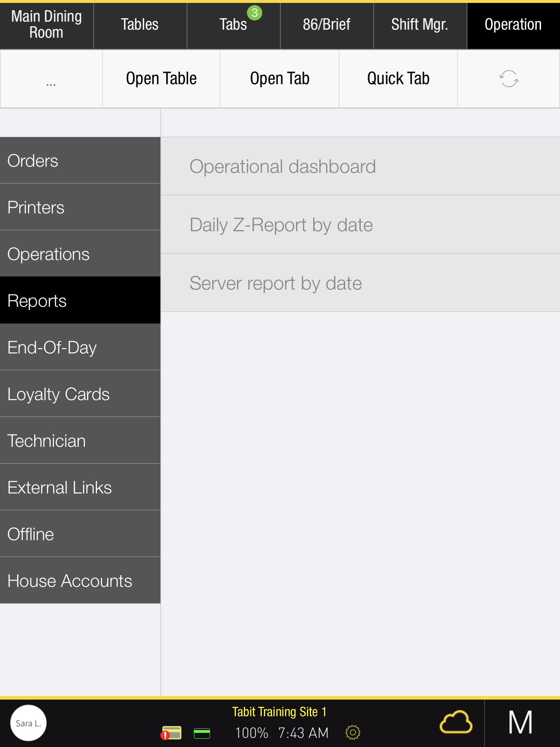Click the refresh sync arrows icon
The image size is (560, 747).
pyautogui.click(x=509, y=79)
